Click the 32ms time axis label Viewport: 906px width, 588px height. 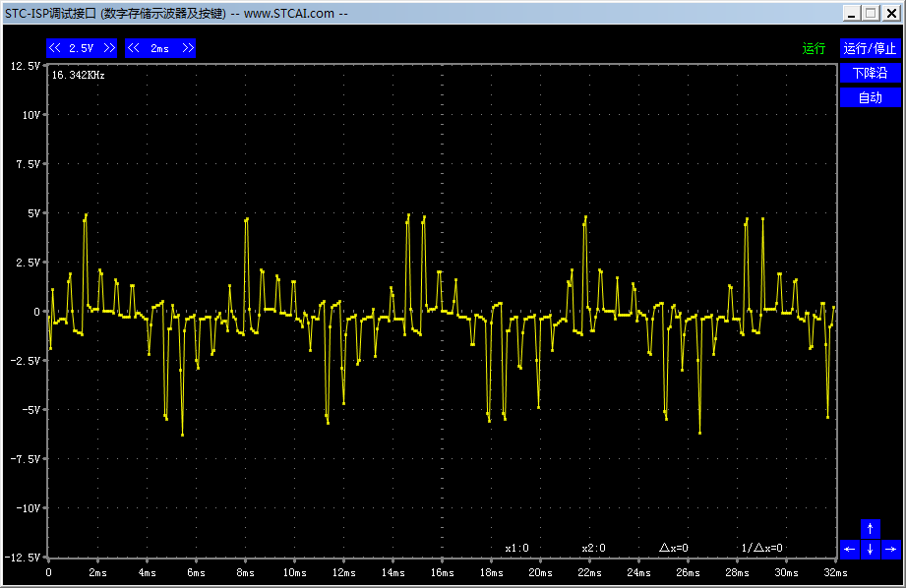835,572
